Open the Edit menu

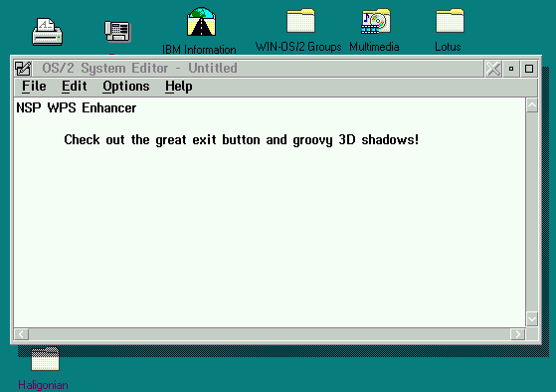[x=75, y=87]
